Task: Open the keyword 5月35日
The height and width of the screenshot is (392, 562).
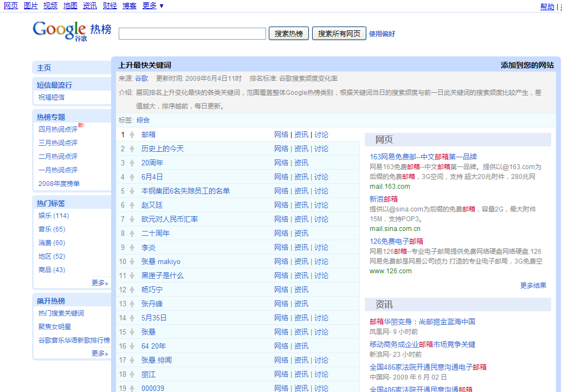Action: (154, 318)
